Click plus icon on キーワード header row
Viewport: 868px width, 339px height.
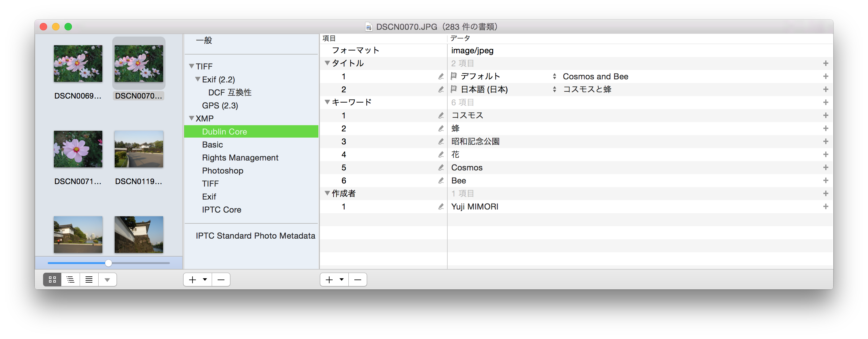point(826,103)
